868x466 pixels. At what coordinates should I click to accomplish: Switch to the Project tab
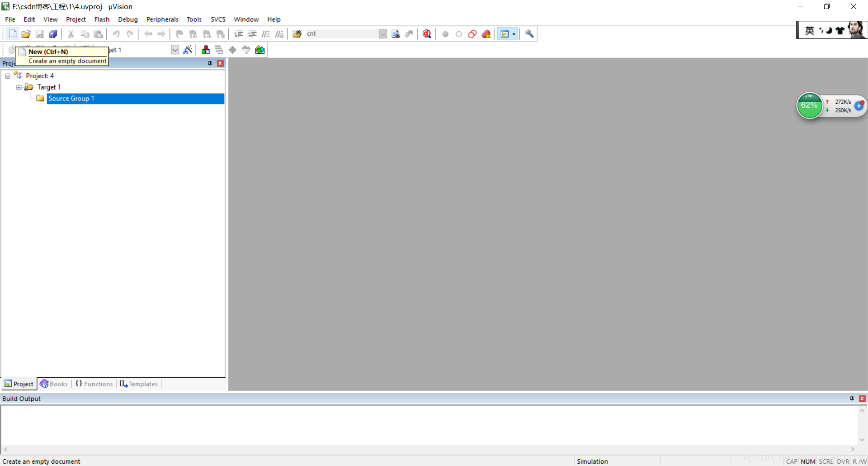pos(19,384)
